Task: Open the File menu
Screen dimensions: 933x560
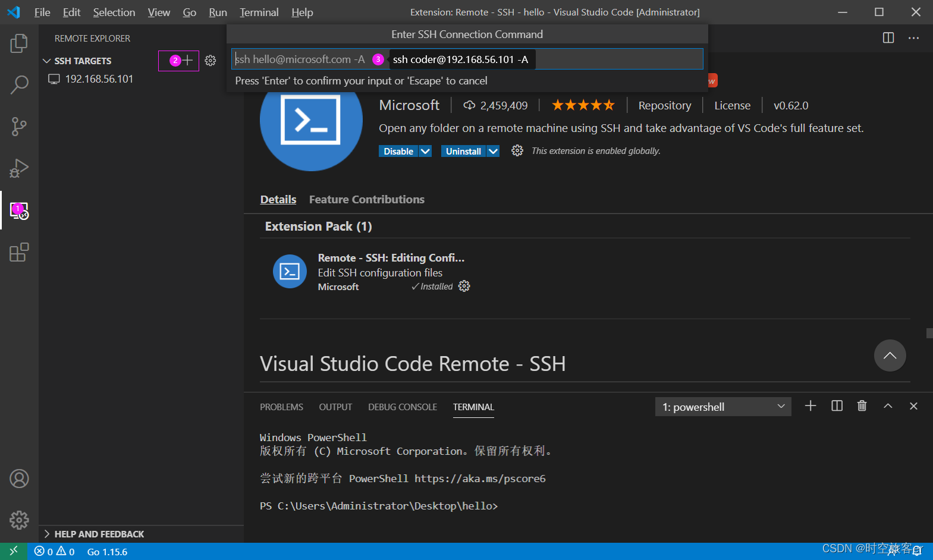Action: coord(42,12)
